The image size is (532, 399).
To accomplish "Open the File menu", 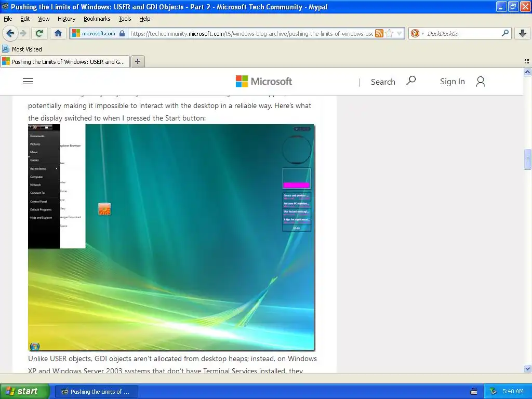I will (x=8, y=19).
